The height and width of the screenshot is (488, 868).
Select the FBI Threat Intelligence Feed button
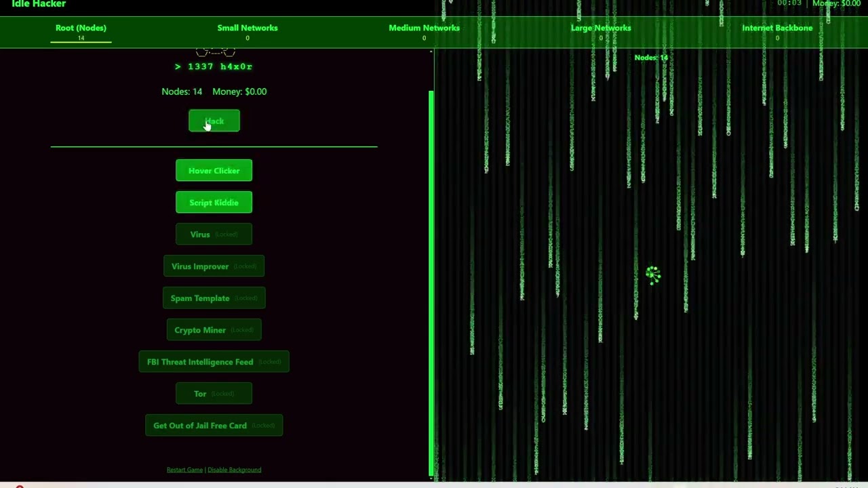click(214, 362)
